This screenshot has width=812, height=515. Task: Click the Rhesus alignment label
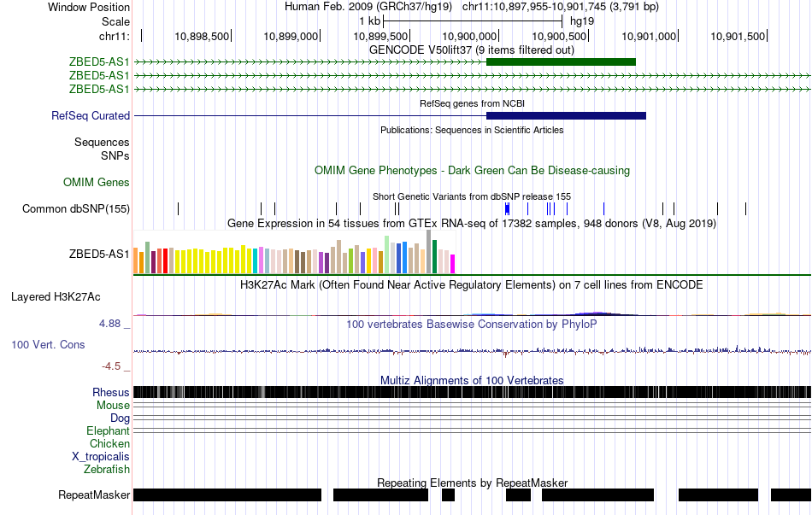(x=111, y=392)
